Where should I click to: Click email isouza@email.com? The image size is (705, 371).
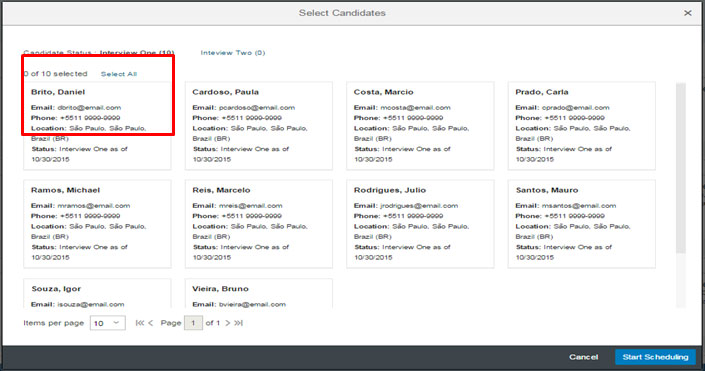(91, 304)
